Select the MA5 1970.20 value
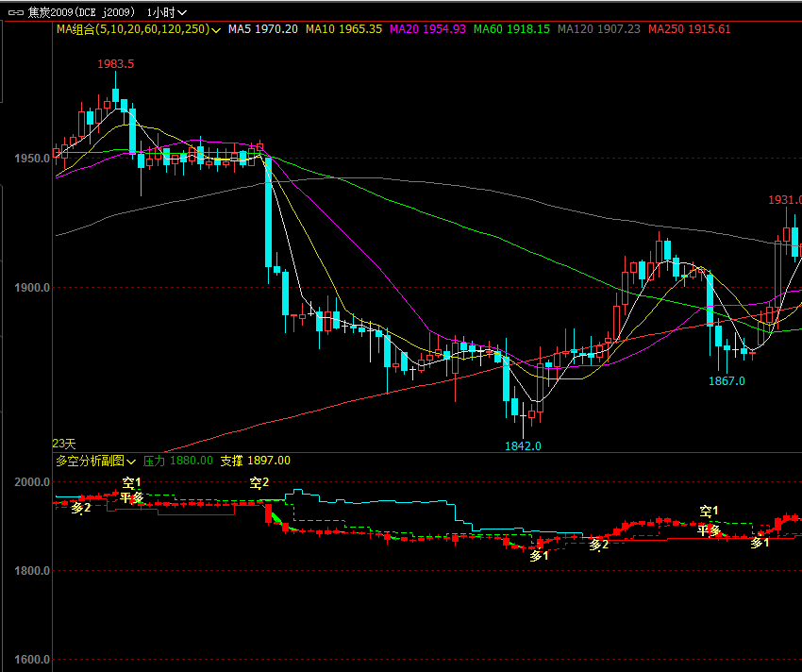The height and width of the screenshot is (672, 802). (263, 29)
